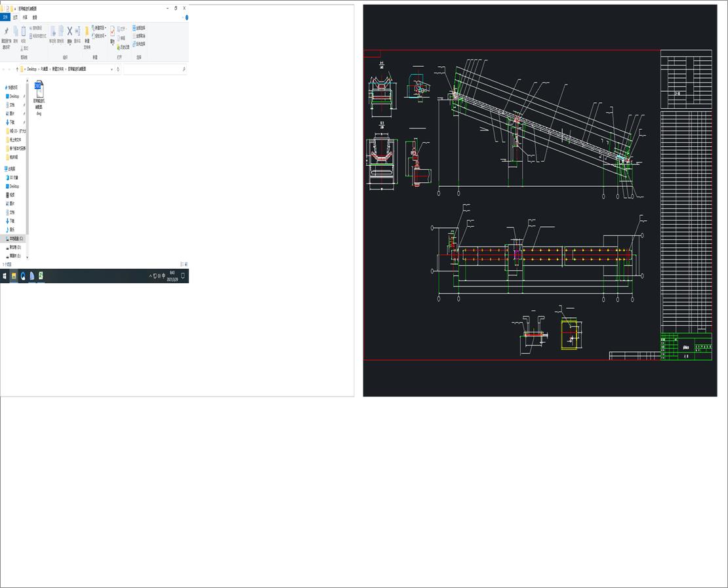Click the Delete X icon

pyautogui.click(x=70, y=31)
